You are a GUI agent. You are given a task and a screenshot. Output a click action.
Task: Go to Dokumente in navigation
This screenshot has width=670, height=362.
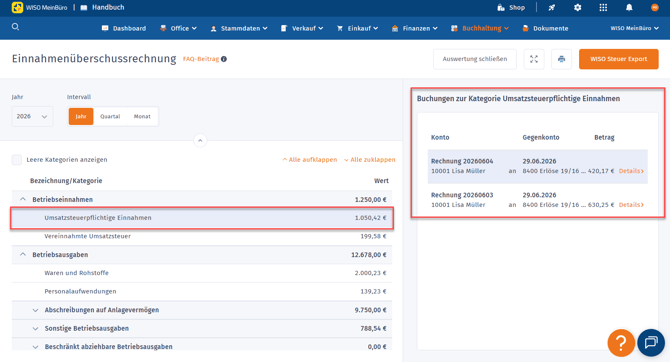coord(545,28)
